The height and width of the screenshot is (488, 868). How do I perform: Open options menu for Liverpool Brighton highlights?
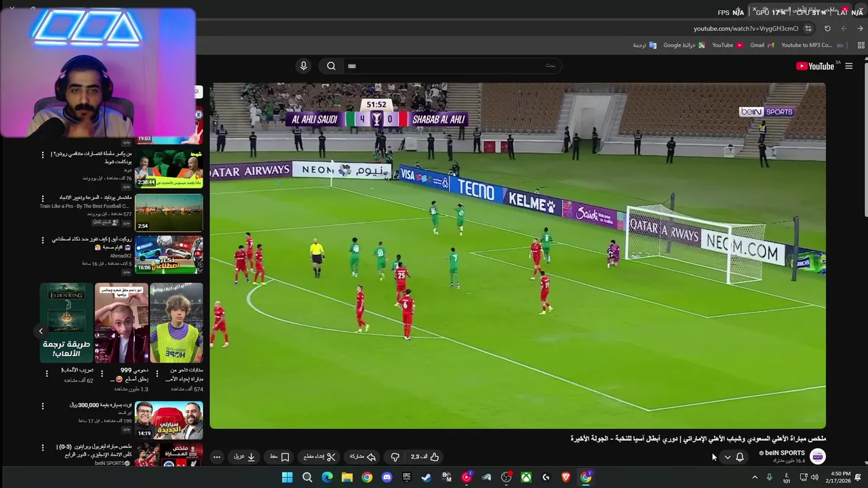coord(43,447)
